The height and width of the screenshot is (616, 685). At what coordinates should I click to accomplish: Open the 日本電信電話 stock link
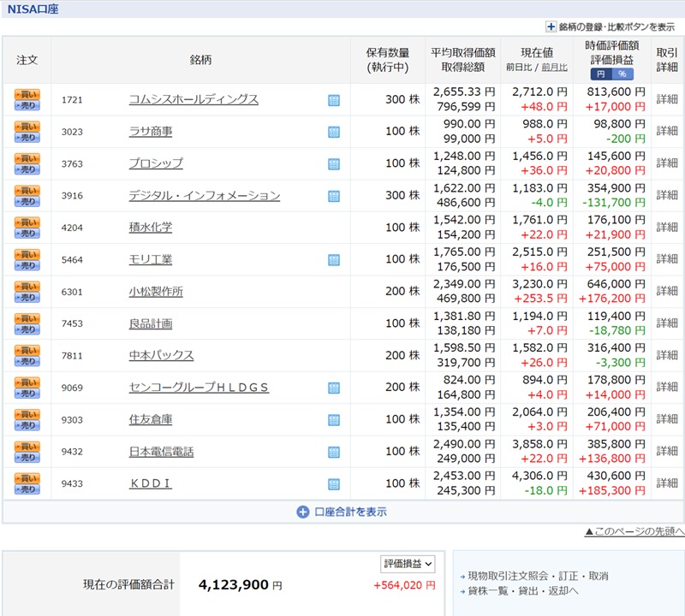[x=161, y=452]
